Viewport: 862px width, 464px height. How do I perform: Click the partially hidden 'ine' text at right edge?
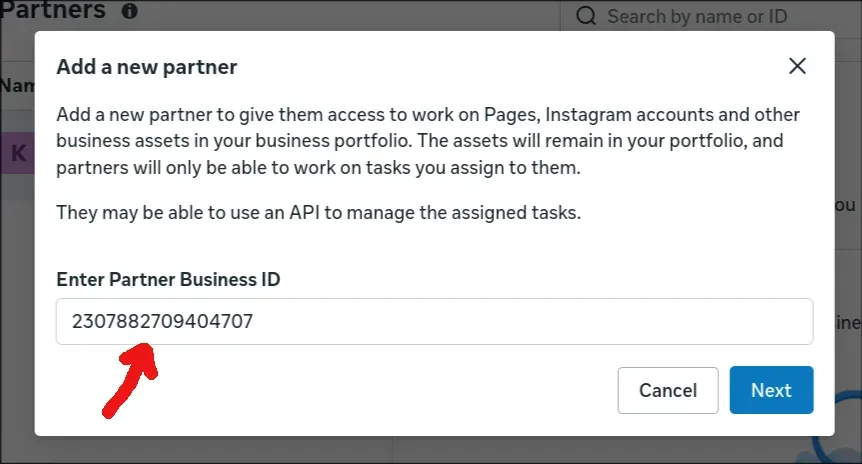coord(847,322)
